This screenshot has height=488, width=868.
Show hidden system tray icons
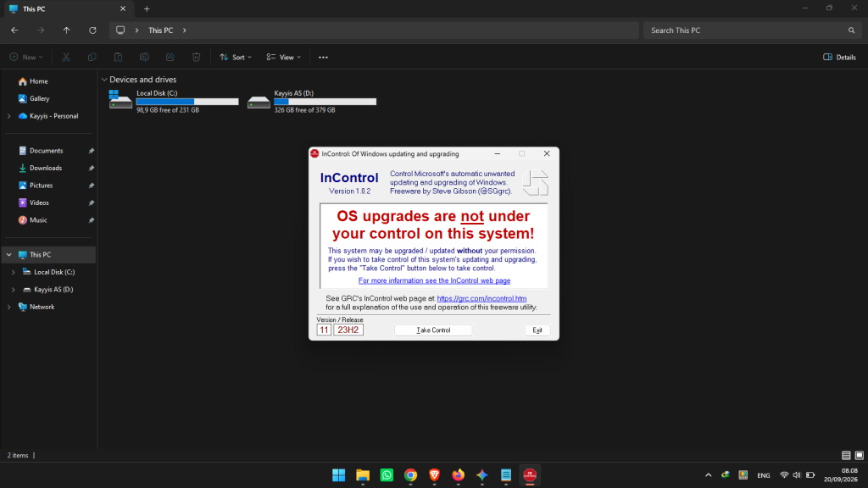click(x=708, y=474)
